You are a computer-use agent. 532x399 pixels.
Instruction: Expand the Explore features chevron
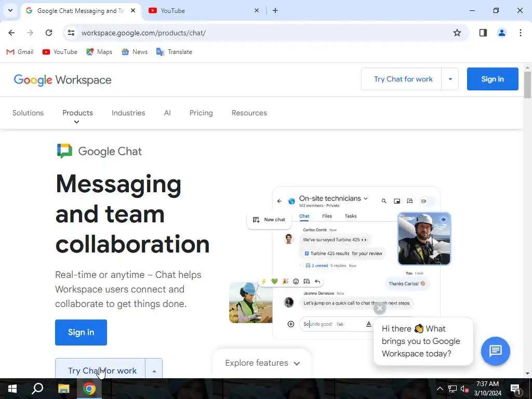tap(297, 363)
